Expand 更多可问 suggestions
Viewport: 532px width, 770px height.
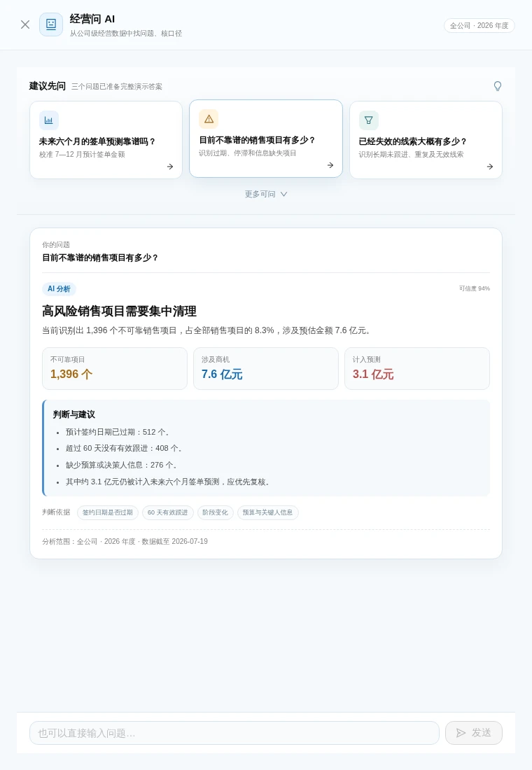click(266, 194)
